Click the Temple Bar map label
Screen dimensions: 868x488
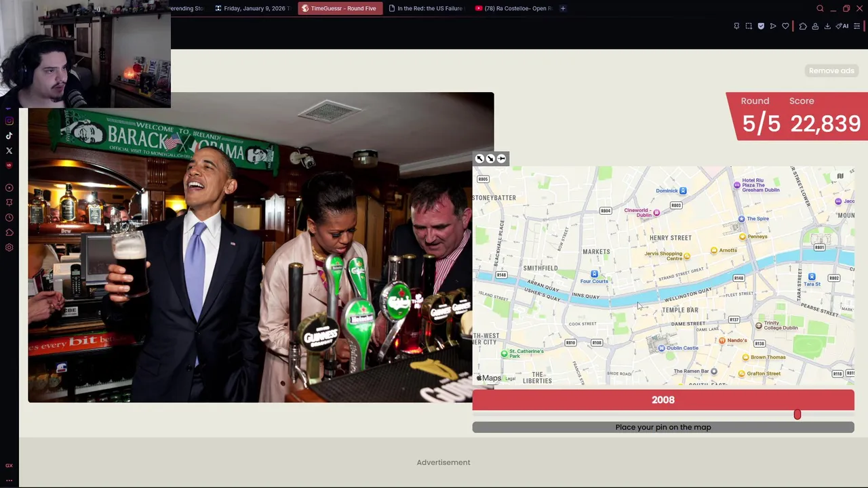679,310
